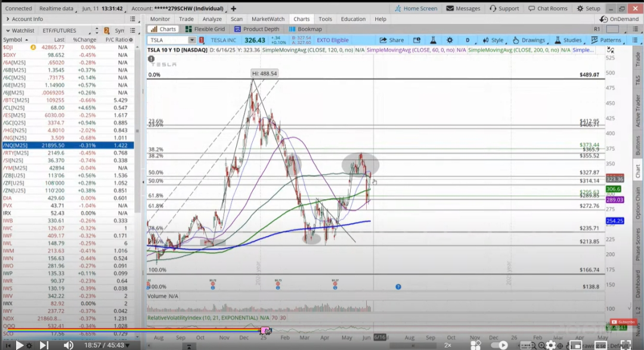
Task: Open the TSLA symbol dropdown arrow
Action: (x=192, y=40)
